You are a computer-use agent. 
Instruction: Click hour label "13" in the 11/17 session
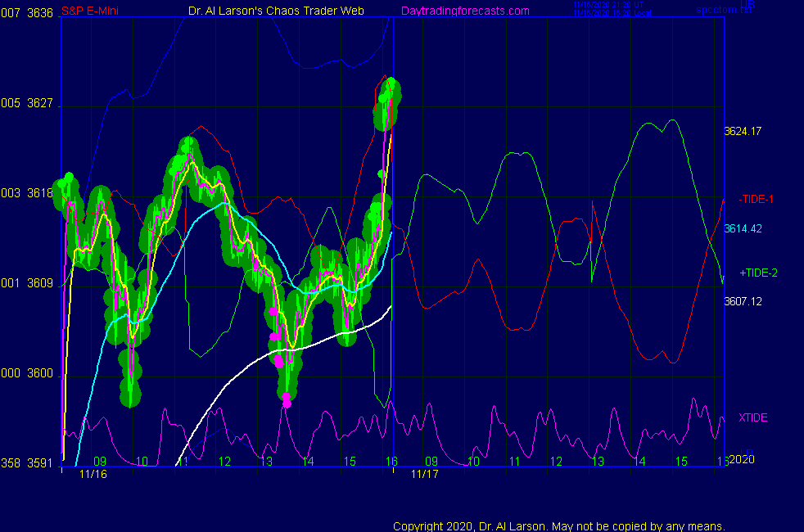(598, 462)
